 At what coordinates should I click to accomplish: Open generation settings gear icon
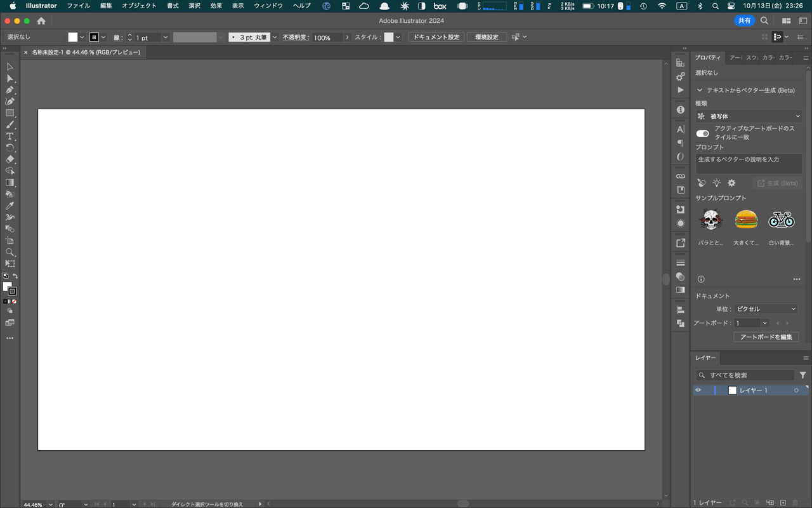coord(731,183)
